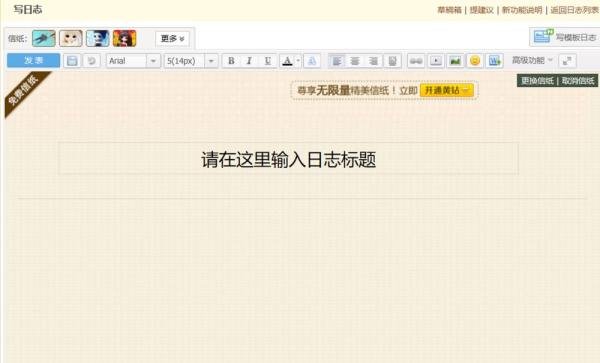The image size is (600, 363).
Task: Expand 更多 for more stationery
Action: tap(173, 39)
